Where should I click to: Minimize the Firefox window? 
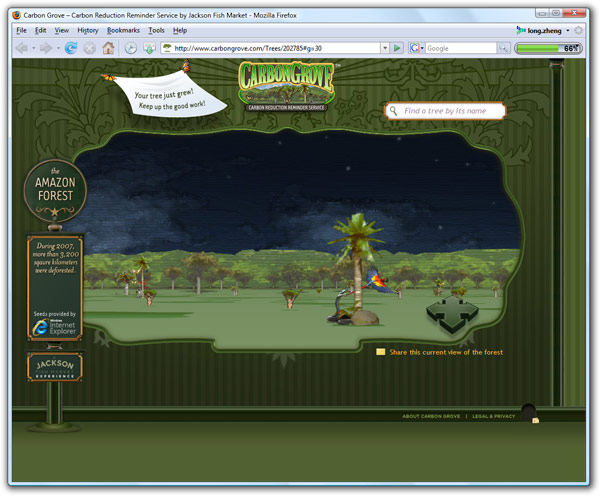click(x=542, y=13)
